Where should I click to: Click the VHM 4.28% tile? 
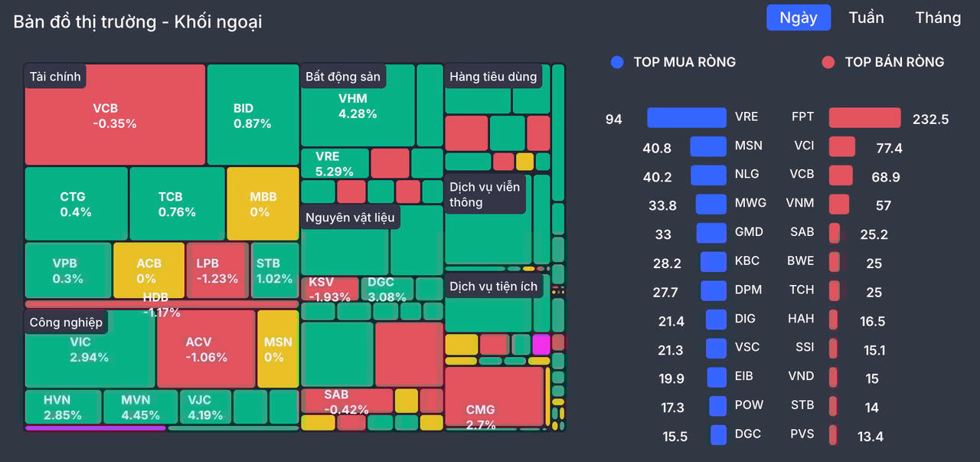point(358,106)
